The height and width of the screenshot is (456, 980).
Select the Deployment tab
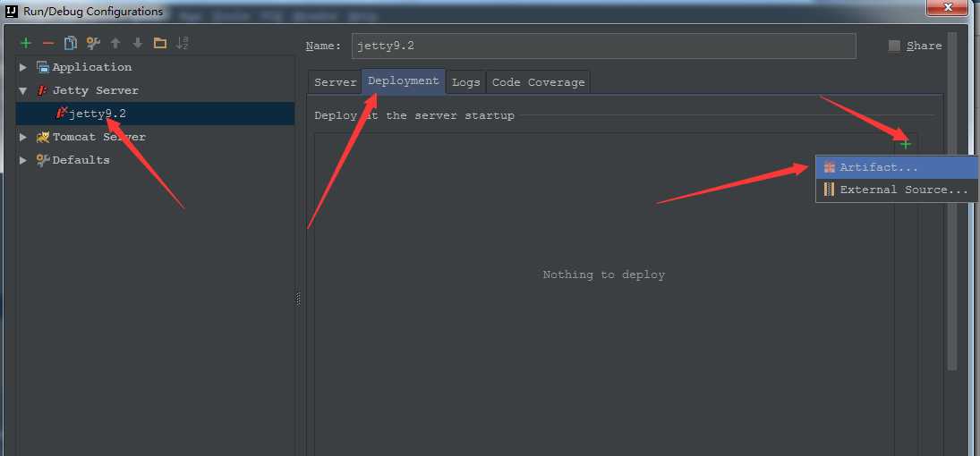pos(403,81)
